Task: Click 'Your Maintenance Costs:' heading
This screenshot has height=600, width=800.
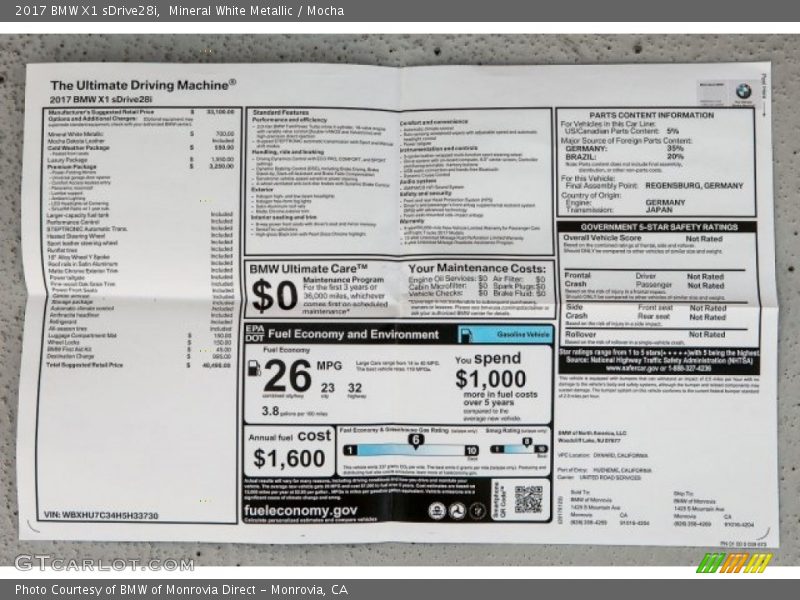Action: 477,268
